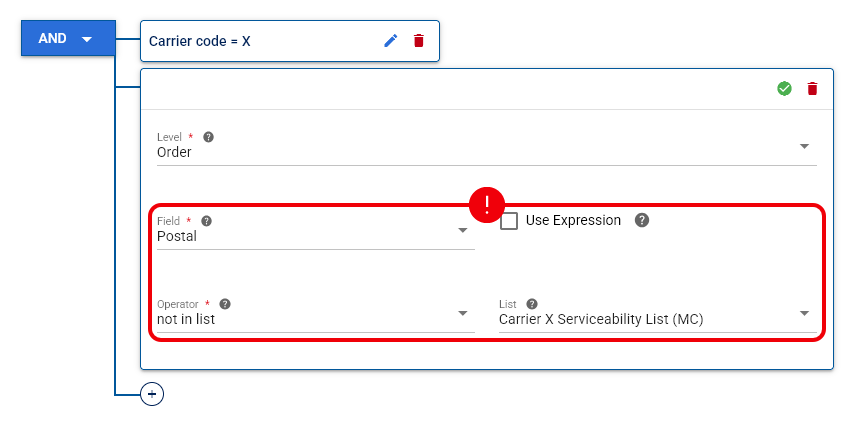Click the Carrier code = X condition text

(200, 41)
